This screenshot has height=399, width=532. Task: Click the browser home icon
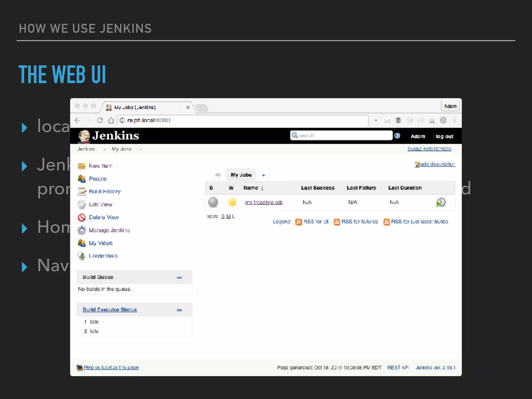point(111,120)
